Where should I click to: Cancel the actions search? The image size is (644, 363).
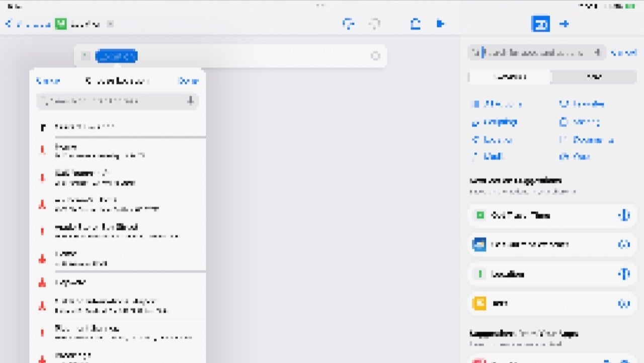pyautogui.click(x=623, y=52)
